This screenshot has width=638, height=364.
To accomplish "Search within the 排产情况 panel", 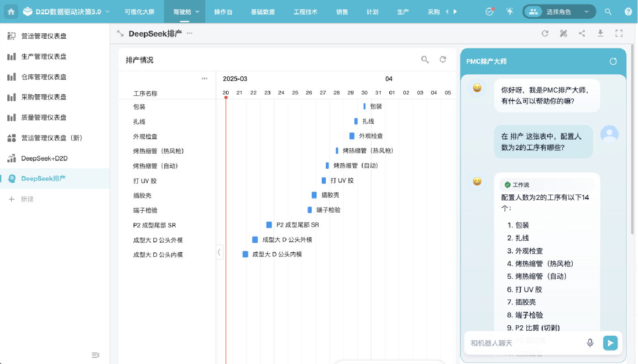I will click(x=425, y=60).
